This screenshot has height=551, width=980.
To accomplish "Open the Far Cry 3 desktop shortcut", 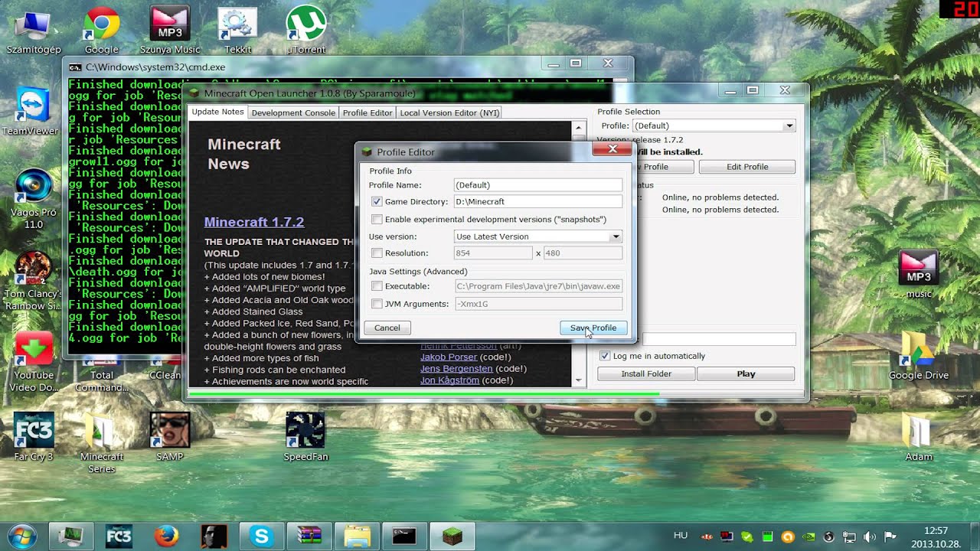I will 34,436.
